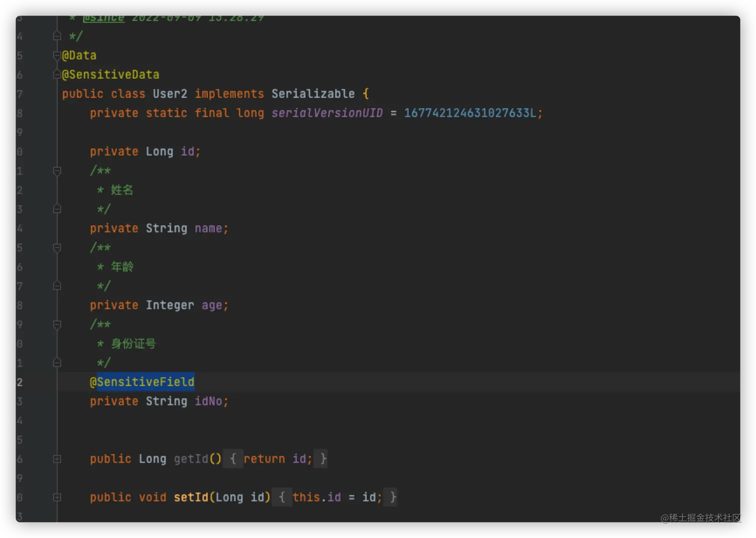Click folded body 'this.id = id;' of setId
Viewport: 756px width, 538px height.
click(x=337, y=497)
